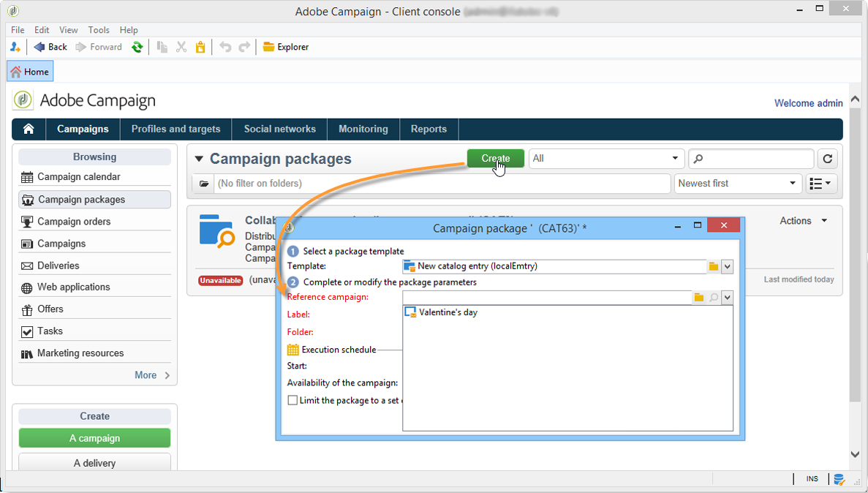The image size is (868, 493).
Task: Expand the Template dropdown arrow
Action: (x=728, y=266)
